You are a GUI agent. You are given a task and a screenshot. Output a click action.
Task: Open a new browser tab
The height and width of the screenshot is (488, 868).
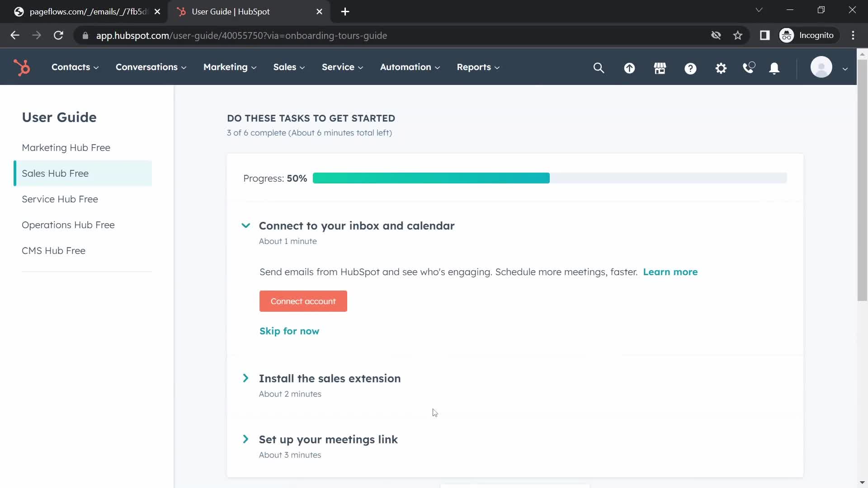tap(345, 12)
